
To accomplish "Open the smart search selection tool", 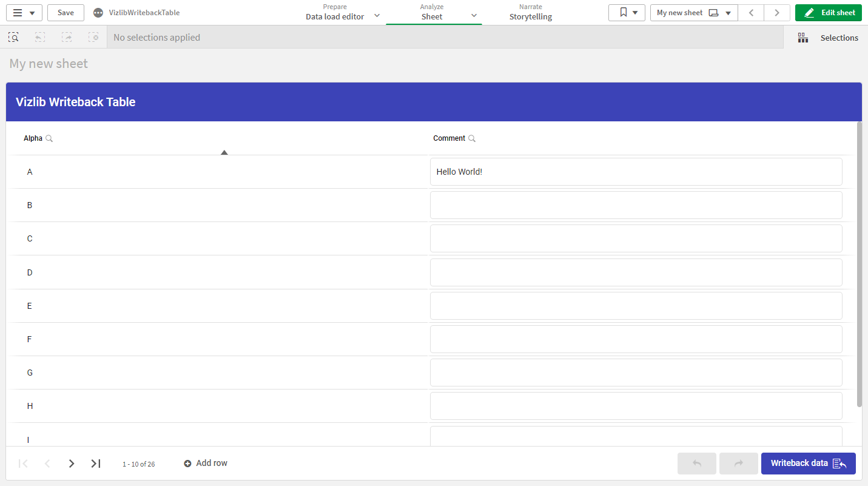I will 13,38.
